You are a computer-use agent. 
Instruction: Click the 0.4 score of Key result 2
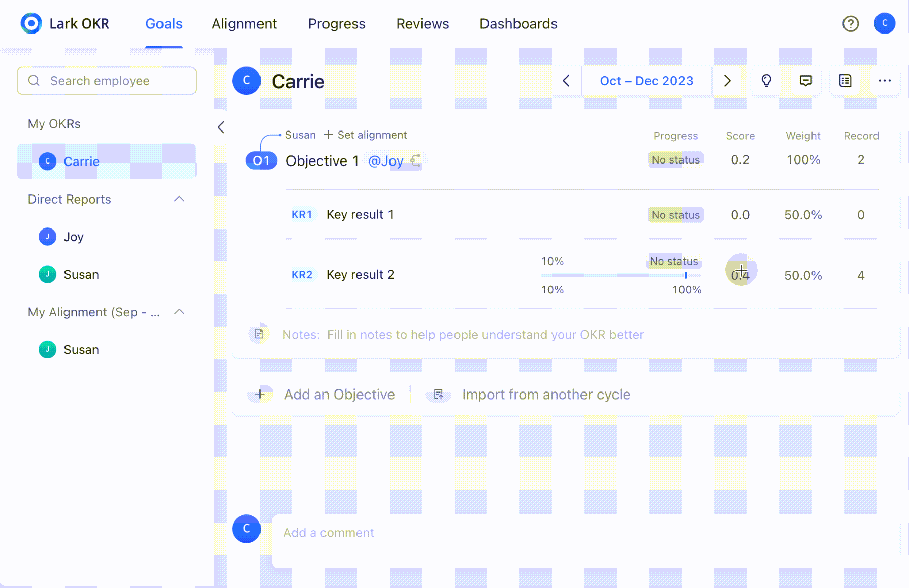(x=740, y=275)
